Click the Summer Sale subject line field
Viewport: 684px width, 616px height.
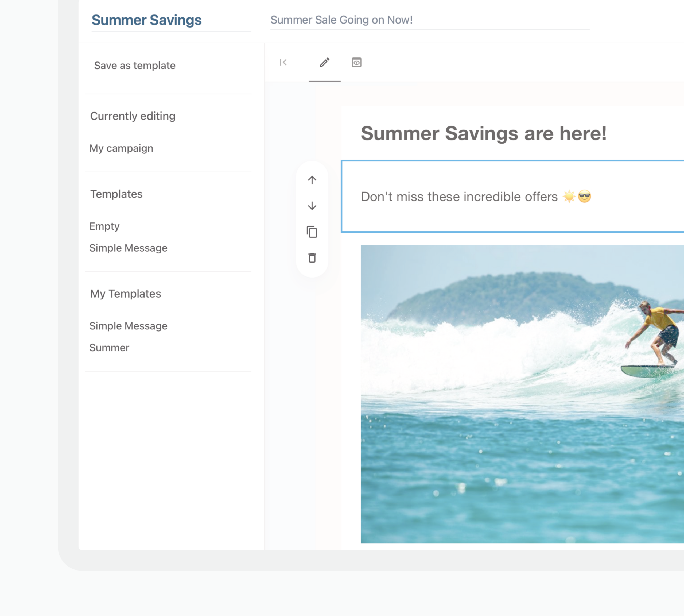(x=341, y=20)
